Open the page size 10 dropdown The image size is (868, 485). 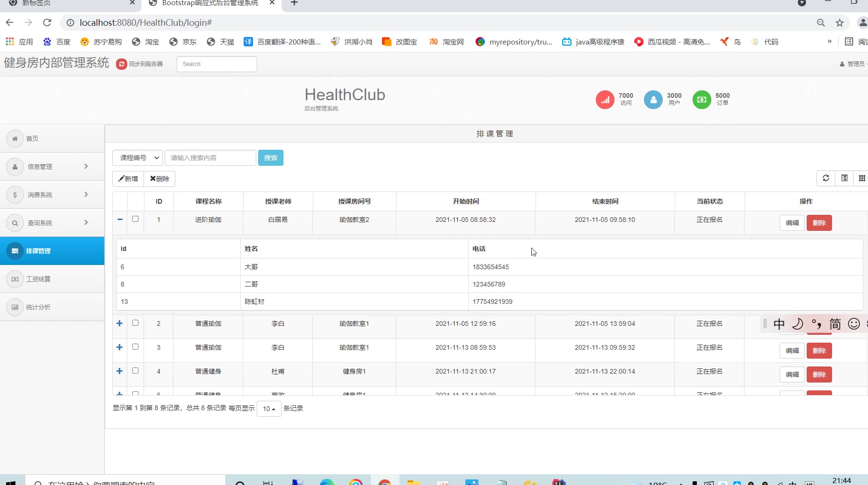(x=269, y=409)
